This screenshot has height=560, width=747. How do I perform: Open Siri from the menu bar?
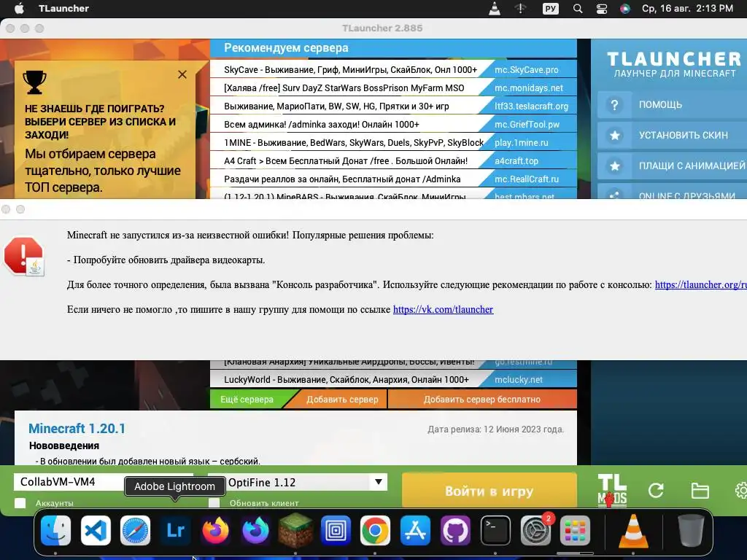click(x=625, y=9)
